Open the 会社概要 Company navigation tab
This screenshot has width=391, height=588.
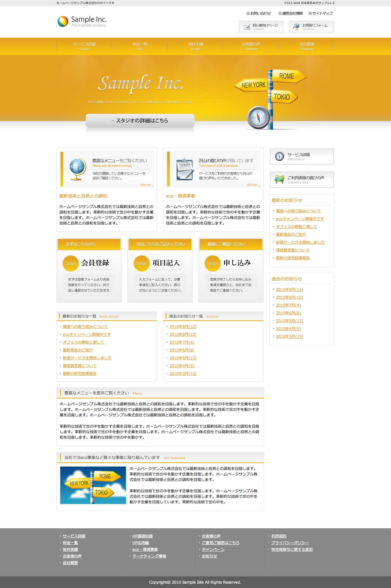tap(306, 46)
